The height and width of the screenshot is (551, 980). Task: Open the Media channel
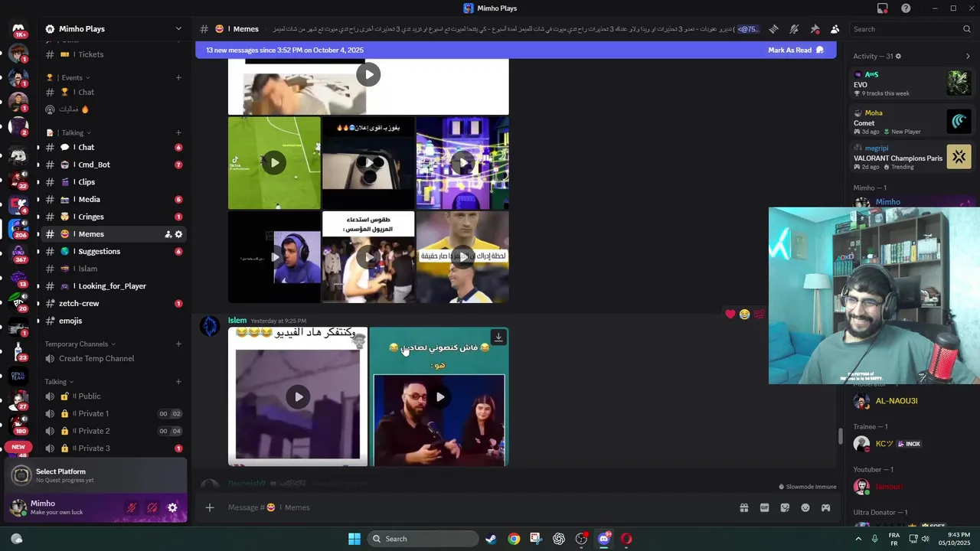(113, 199)
